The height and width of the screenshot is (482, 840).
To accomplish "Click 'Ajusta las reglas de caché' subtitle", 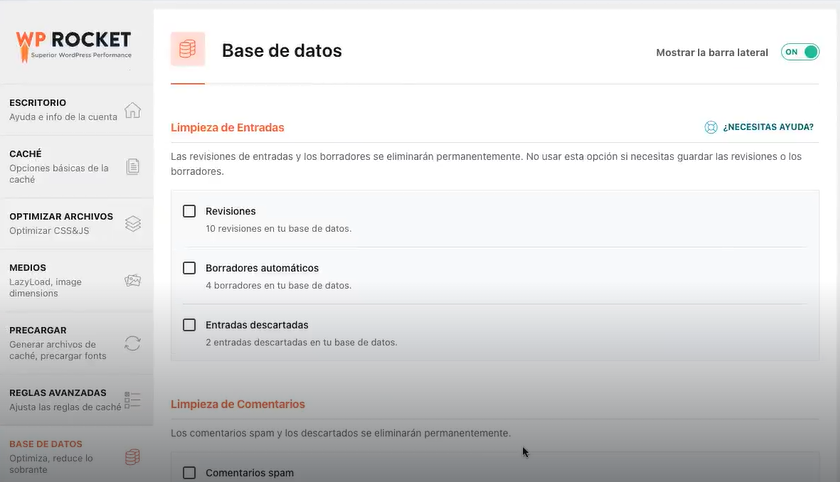I will pos(65,407).
